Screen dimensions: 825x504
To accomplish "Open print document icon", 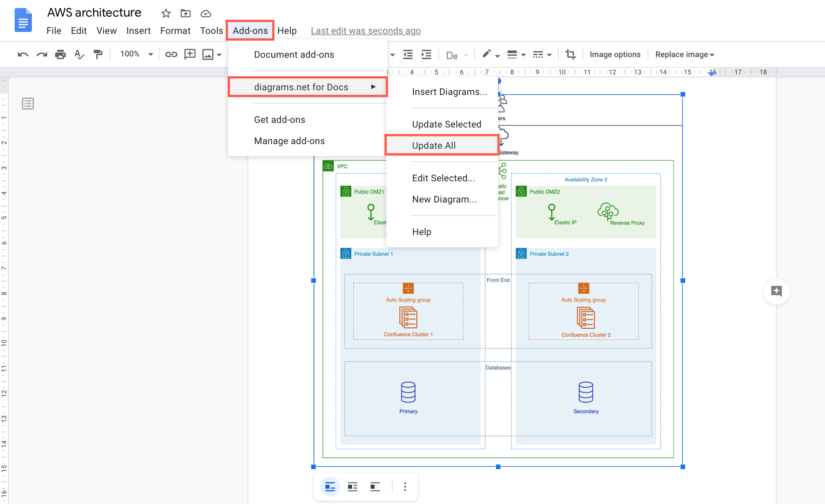I will 60,54.
